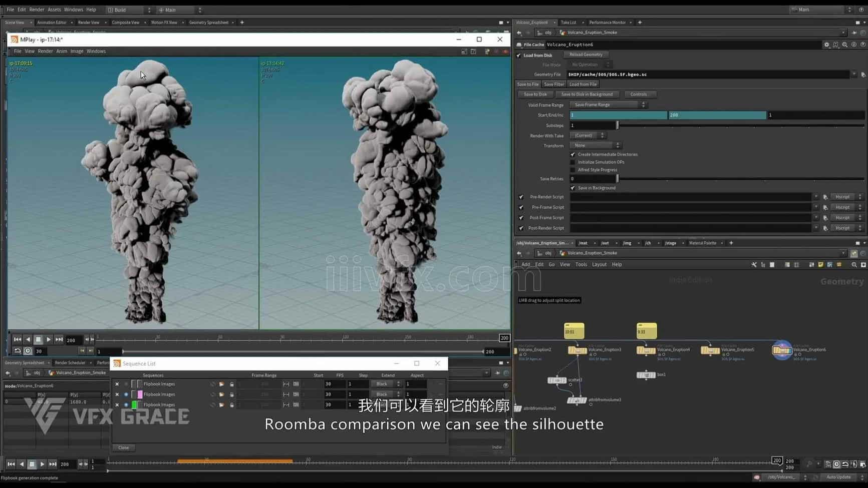Toggle Save in Background checkbox

(x=573, y=188)
